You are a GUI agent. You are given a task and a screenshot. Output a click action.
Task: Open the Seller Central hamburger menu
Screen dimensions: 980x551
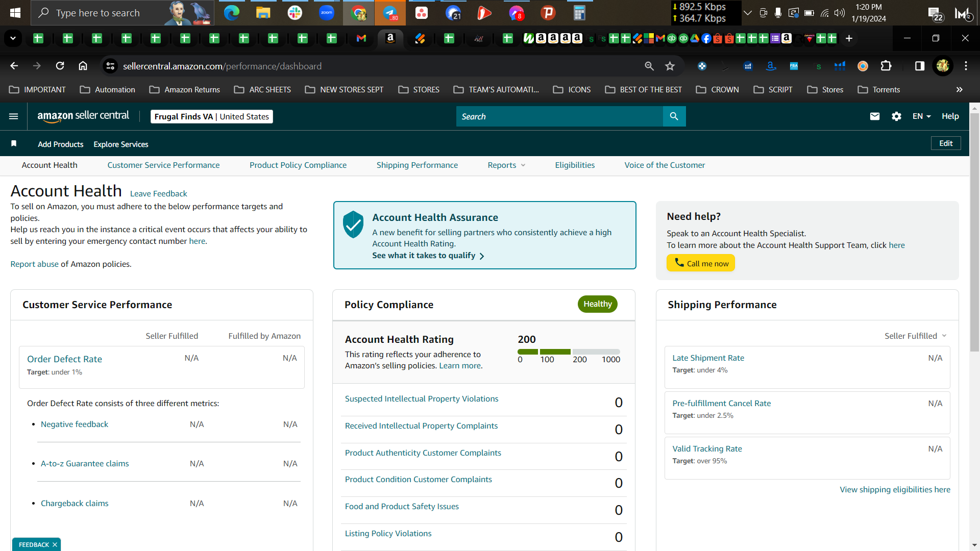click(x=14, y=116)
